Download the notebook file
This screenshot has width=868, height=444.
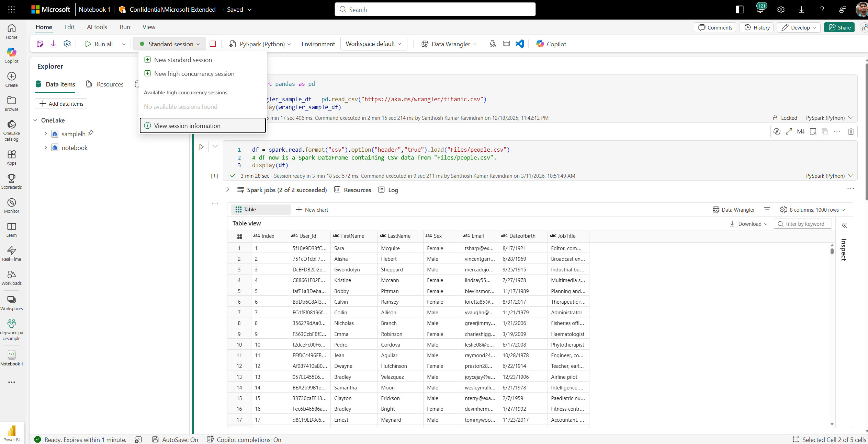(x=53, y=44)
